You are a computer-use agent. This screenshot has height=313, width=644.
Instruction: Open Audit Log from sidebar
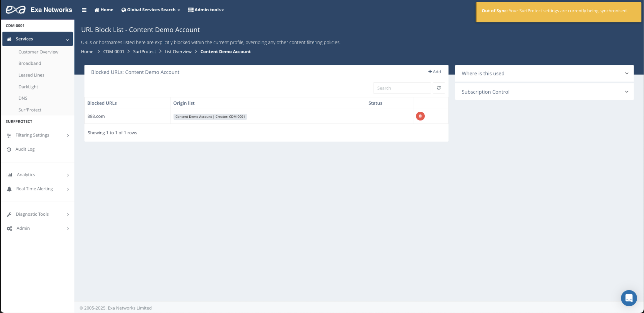pos(25,149)
